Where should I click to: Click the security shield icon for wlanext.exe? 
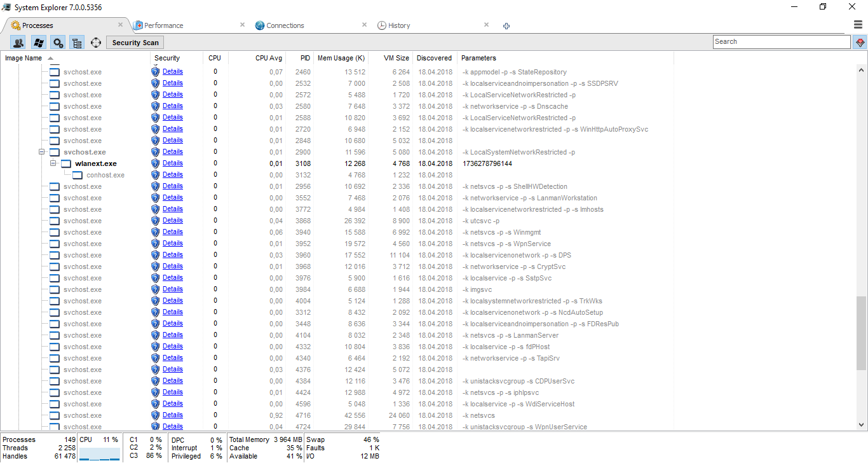pyautogui.click(x=156, y=163)
